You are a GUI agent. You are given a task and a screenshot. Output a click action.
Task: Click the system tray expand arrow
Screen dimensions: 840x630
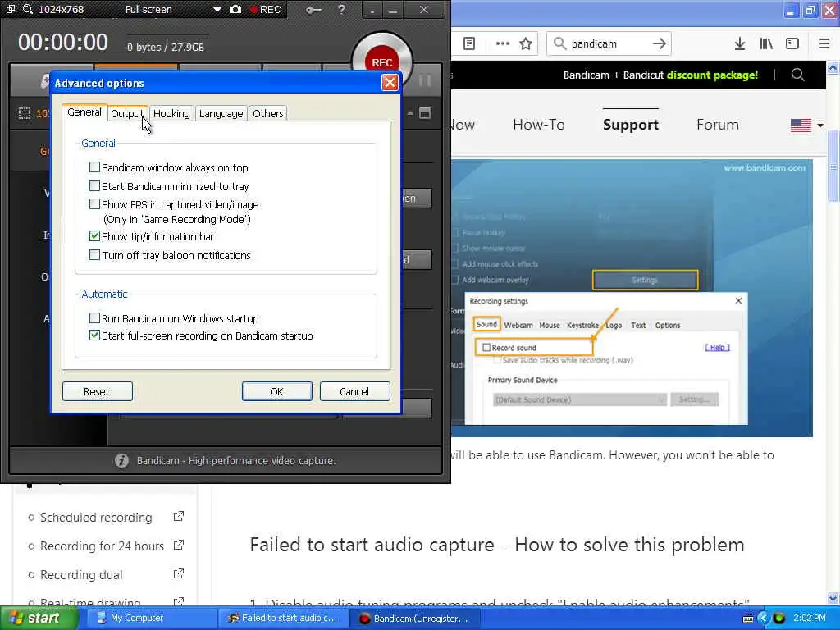click(764, 619)
